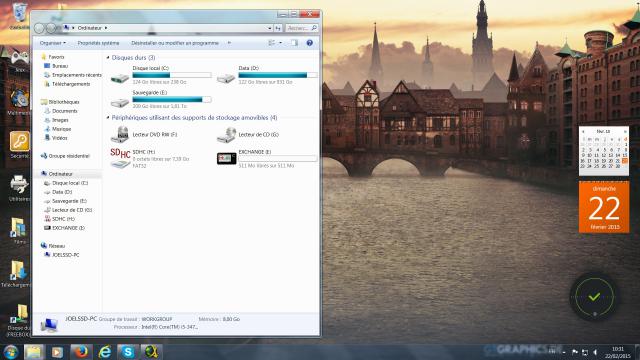
Task: Open the Images library in sidebar
Action: [x=60, y=120]
